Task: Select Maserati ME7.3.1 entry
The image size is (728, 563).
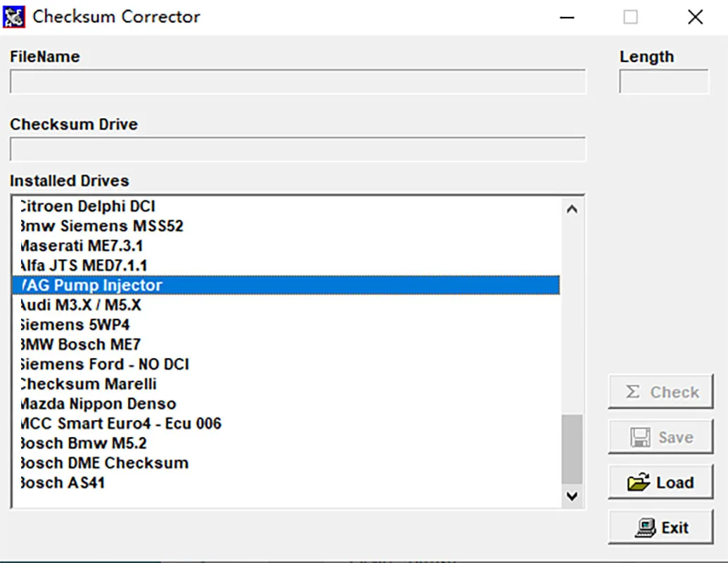Action: click(286, 246)
